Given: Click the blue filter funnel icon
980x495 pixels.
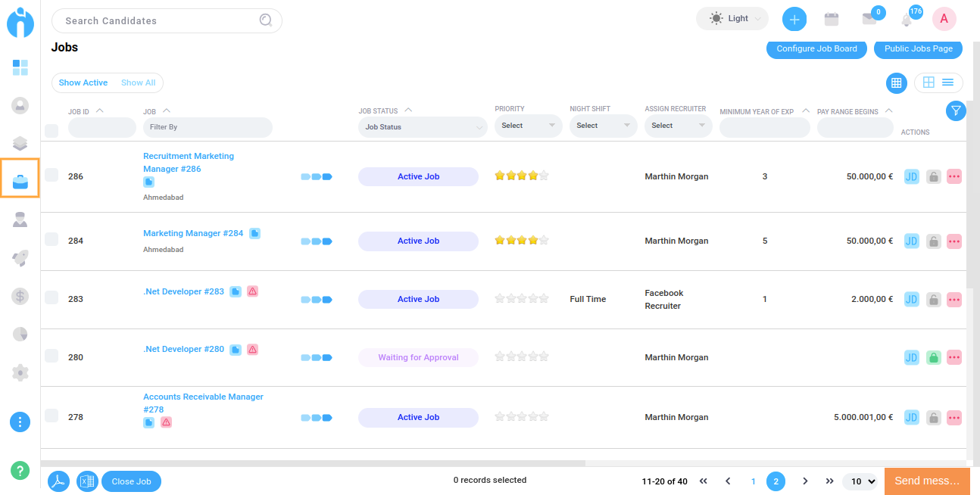Looking at the screenshot, I should tap(956, 111).
